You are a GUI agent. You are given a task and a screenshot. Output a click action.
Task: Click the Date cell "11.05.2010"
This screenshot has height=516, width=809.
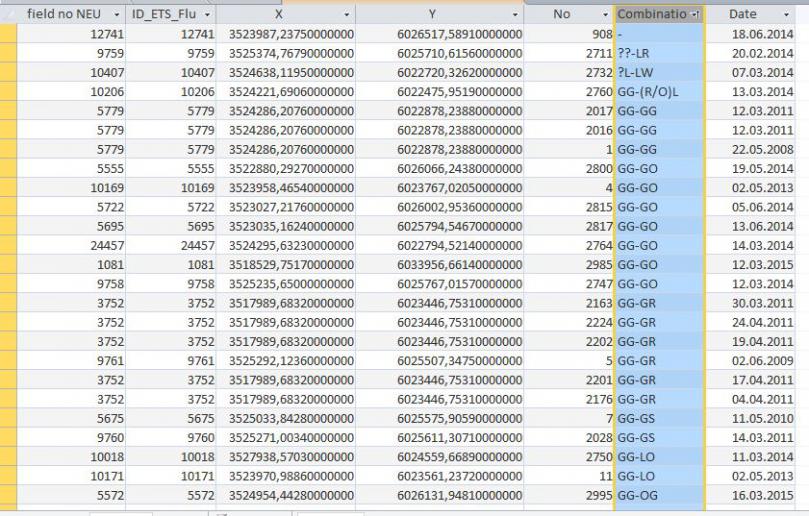pos(751,418)
